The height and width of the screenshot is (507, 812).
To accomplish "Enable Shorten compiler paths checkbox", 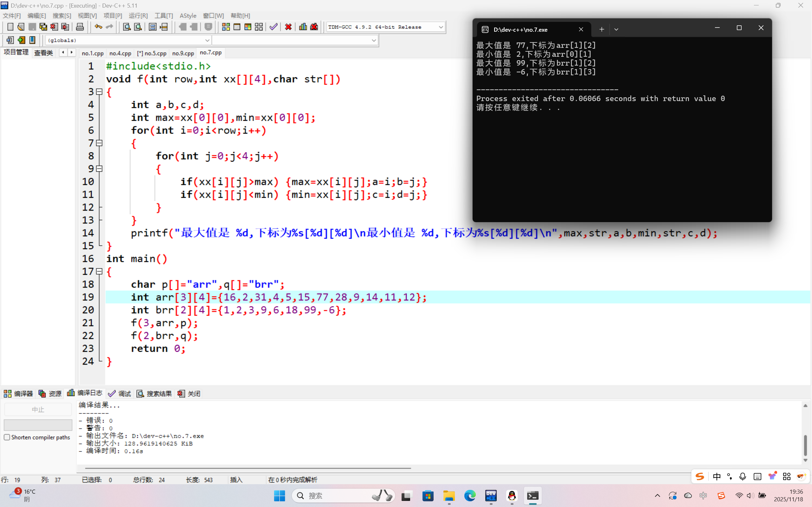I will [x=7, y=437].
